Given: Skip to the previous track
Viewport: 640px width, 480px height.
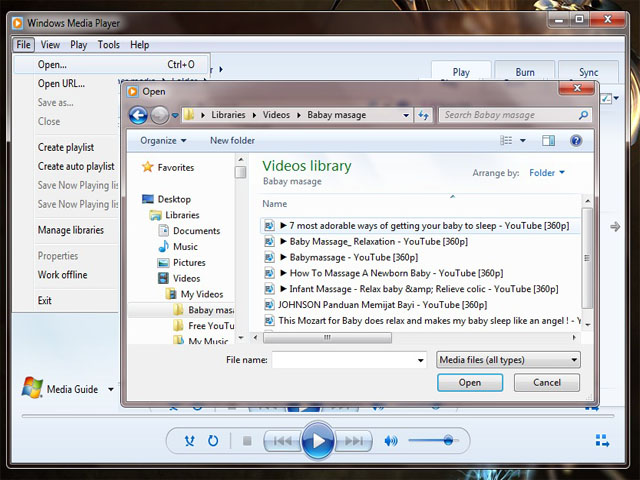Looking at the screenshot, I should [x=282, y=441].
